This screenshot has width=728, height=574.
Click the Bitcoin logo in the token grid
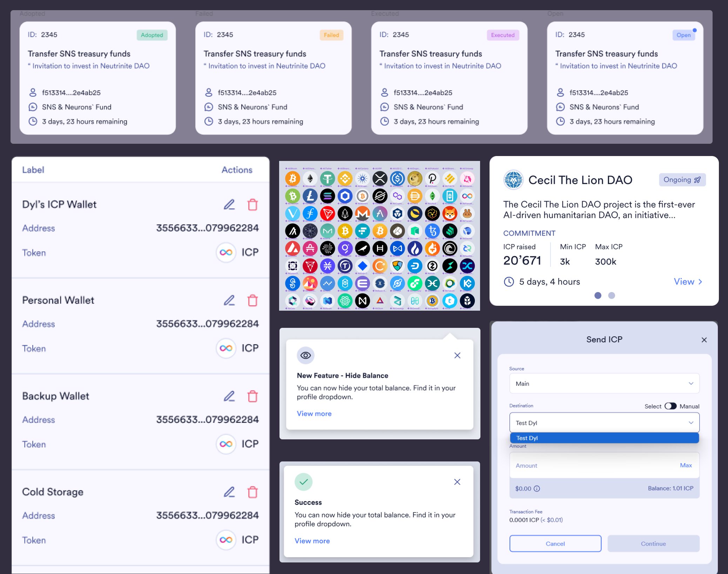pyautogui.click(x=292, y=179)
